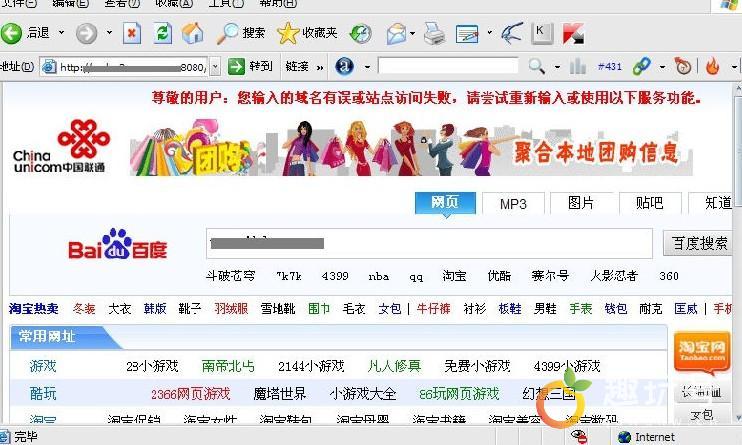Image resolution: width=742 pixels, height=445 pixels.
Task: Go to Home page icon
Action: click(x=193, y=34)
